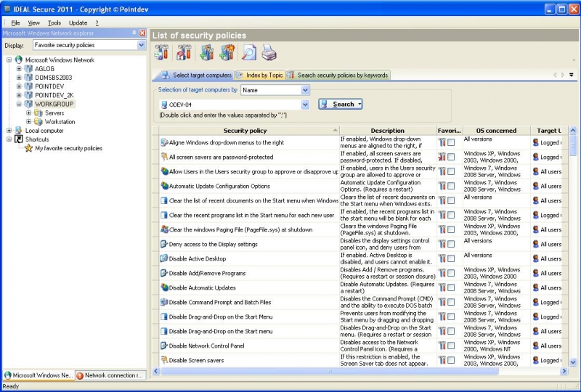Expand the POINTDEV_2K tree node

pyautogui.click(x=19, y=95)
